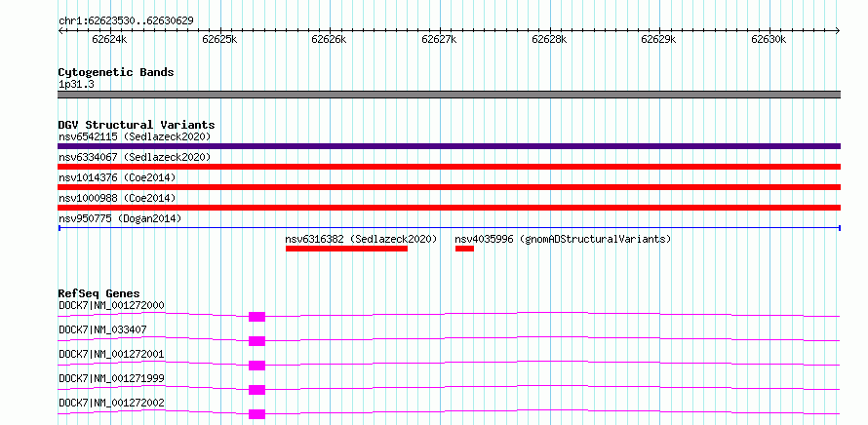Click the chr1:62623530..62630629 coordinate label

tap(126, 21)
